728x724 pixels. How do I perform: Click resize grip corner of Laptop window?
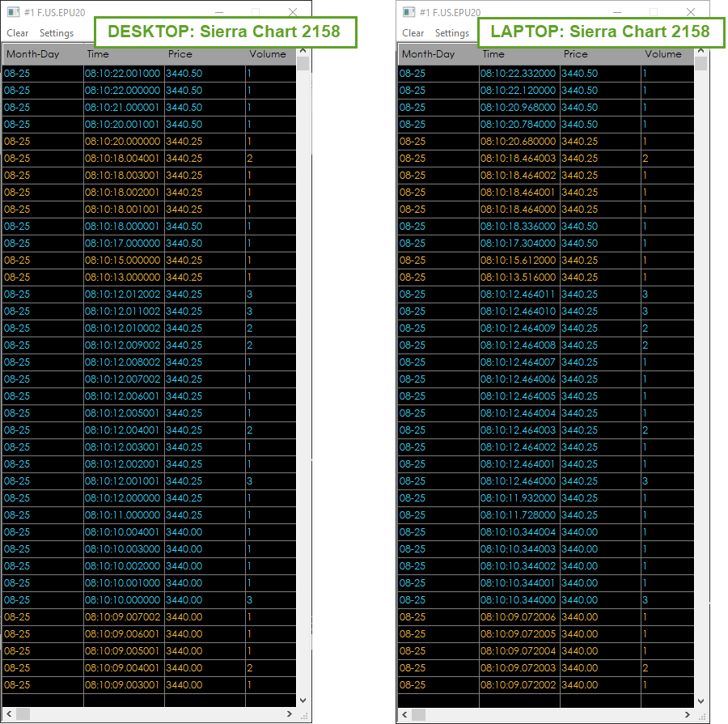point(702,717)
